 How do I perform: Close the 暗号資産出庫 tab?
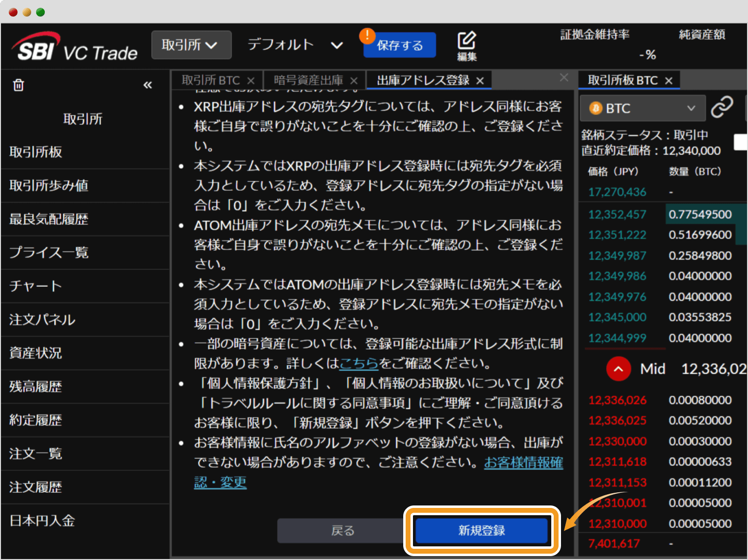354,81
